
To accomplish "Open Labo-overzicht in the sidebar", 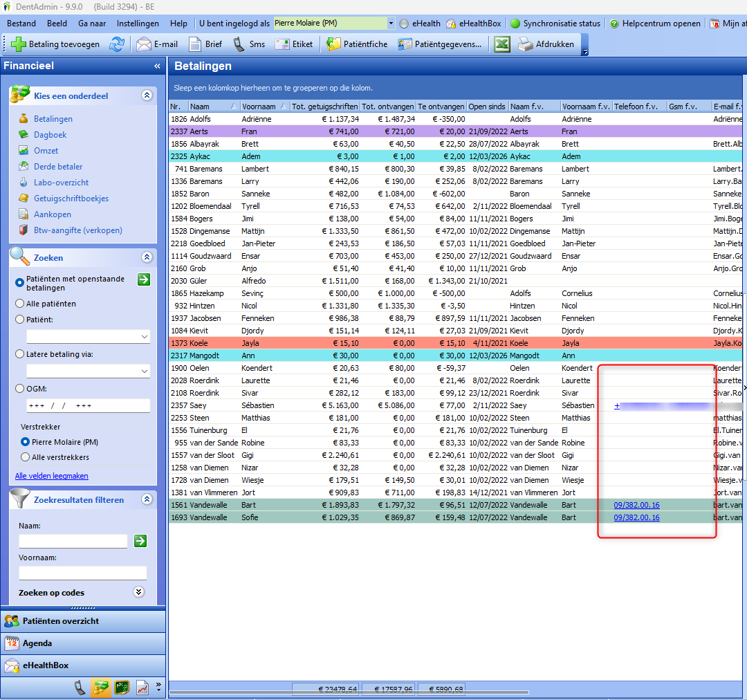I will pyautogui.click(x=61, y=183).
